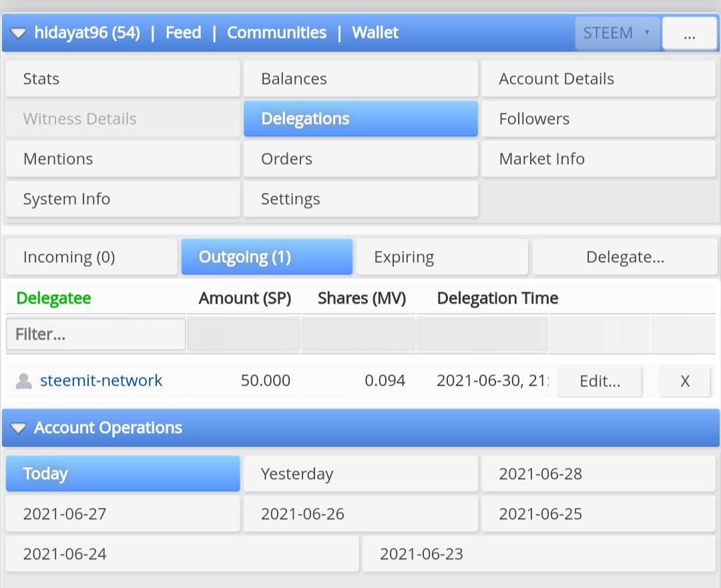Sort by the Amount (SP) column header
The height and width of the screenshot is (588, 721).
[x=244, y=298]
